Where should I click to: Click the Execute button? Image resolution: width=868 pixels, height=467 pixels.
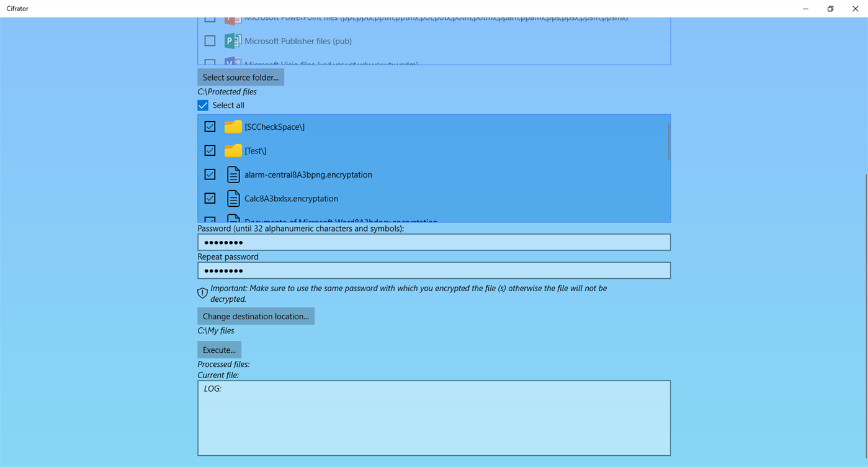tap(218, 350)
